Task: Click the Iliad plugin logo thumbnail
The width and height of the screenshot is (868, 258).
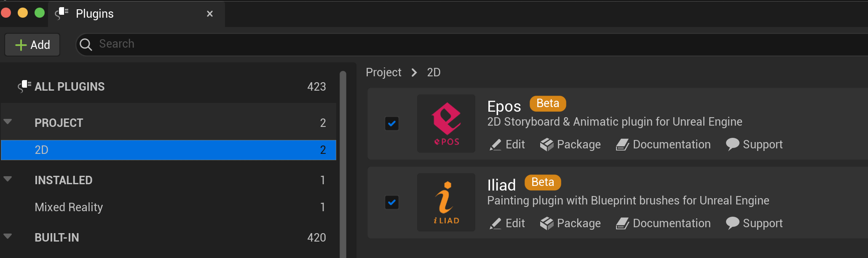Action: pos(446,202)
